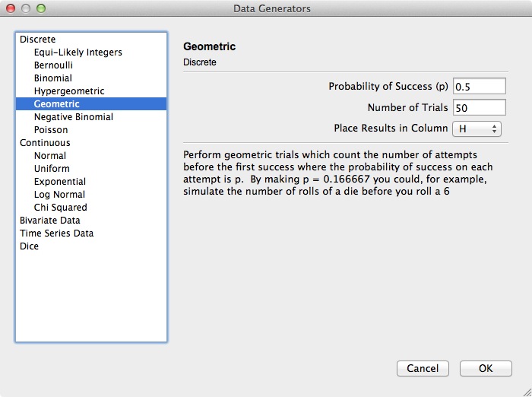
Task: Select the Negative Binomial generator
Action: (73, 117)
